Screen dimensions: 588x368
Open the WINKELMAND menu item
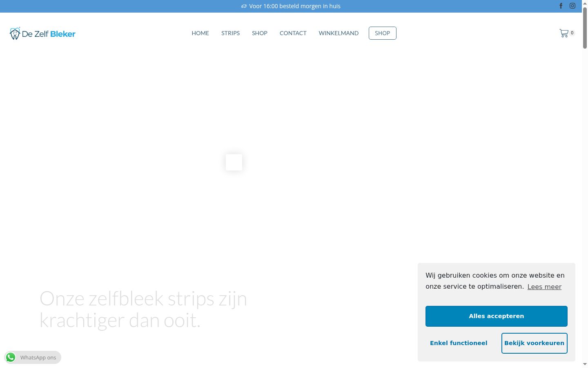click(x=339, y=33)
